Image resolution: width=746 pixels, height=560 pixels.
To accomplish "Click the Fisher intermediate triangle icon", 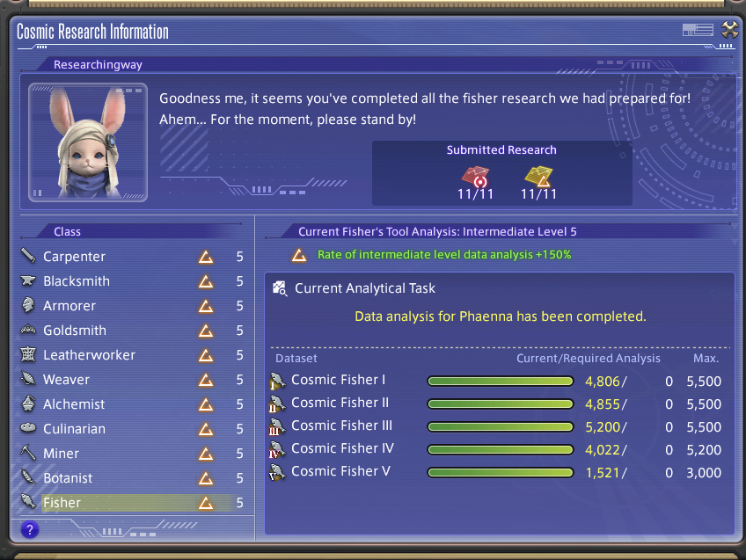I will click(206, 503).
